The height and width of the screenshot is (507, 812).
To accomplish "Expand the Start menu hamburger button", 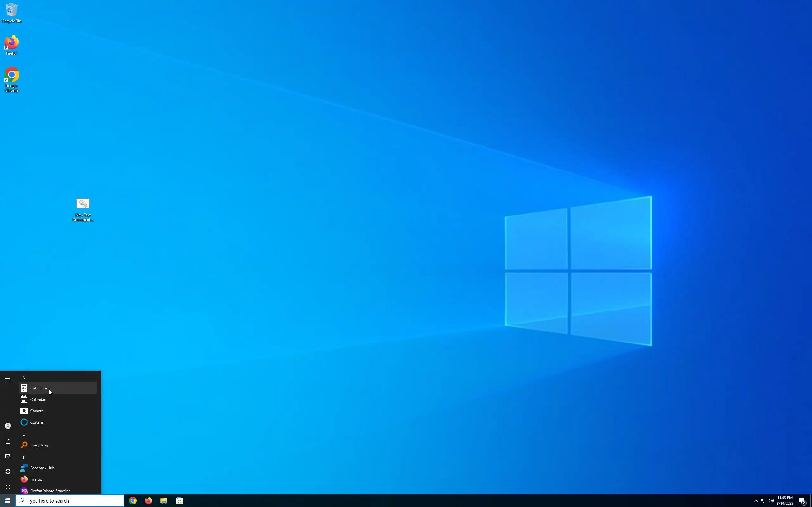I will (8, 380).
